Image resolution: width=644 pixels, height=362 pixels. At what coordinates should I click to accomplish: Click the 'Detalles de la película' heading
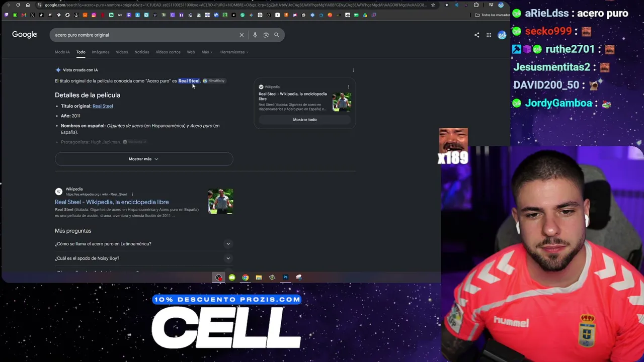click(88, 95)
